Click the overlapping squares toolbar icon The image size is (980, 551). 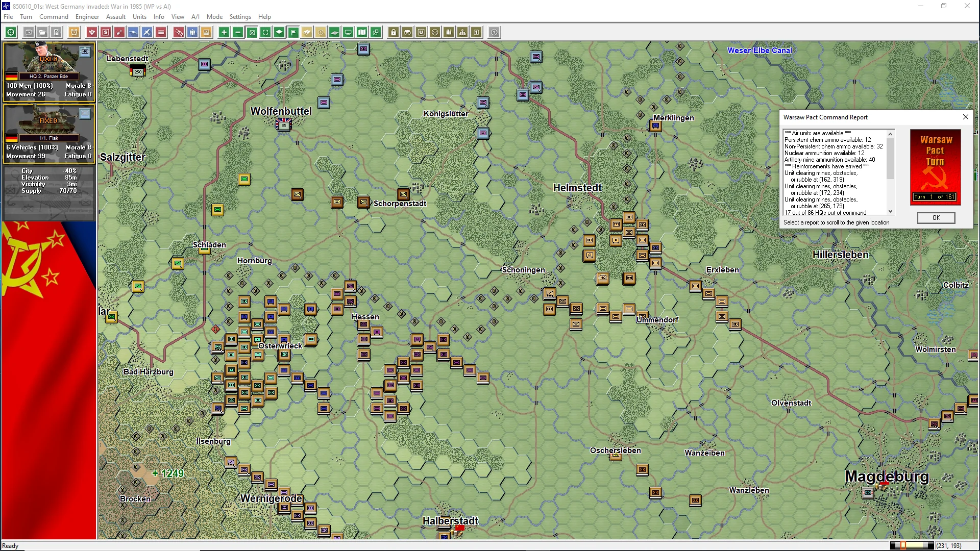376,32
